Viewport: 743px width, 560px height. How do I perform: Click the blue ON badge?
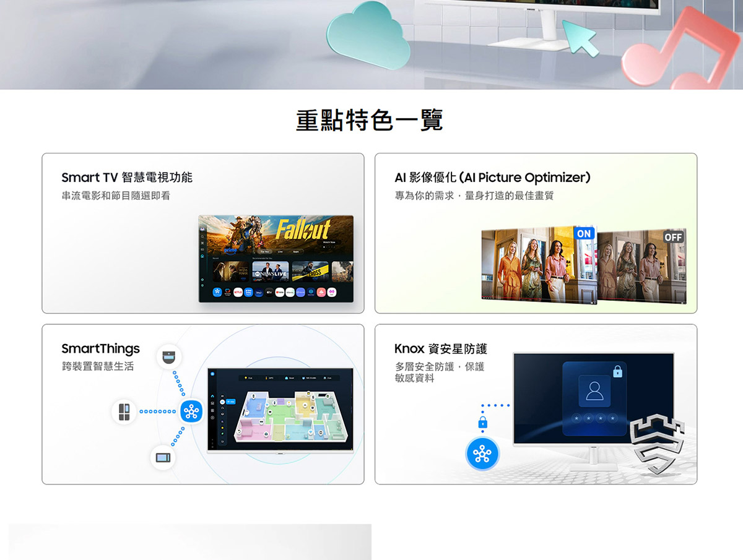[x=584, y=233]
